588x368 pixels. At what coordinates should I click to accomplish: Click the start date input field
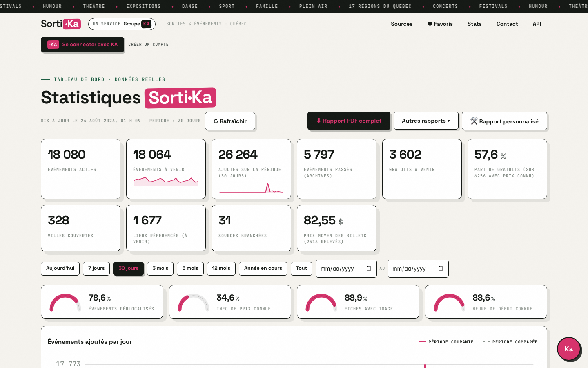[x=346, y=269]
